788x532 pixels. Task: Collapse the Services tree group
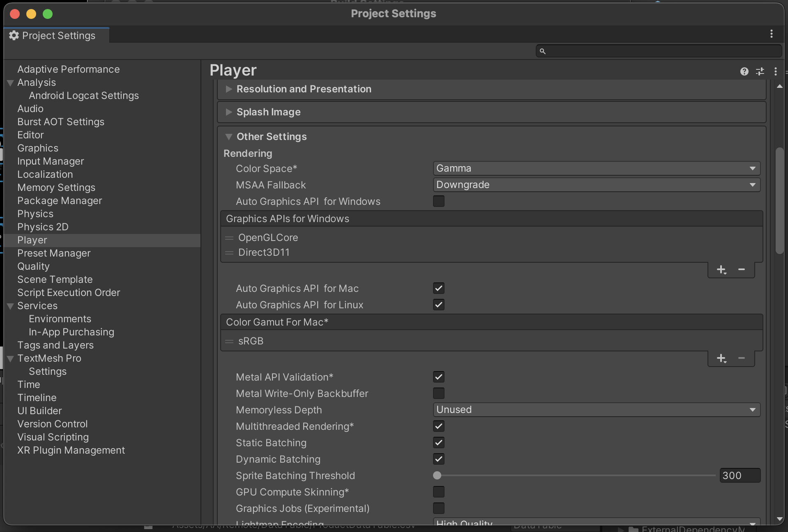click(11, 306)
